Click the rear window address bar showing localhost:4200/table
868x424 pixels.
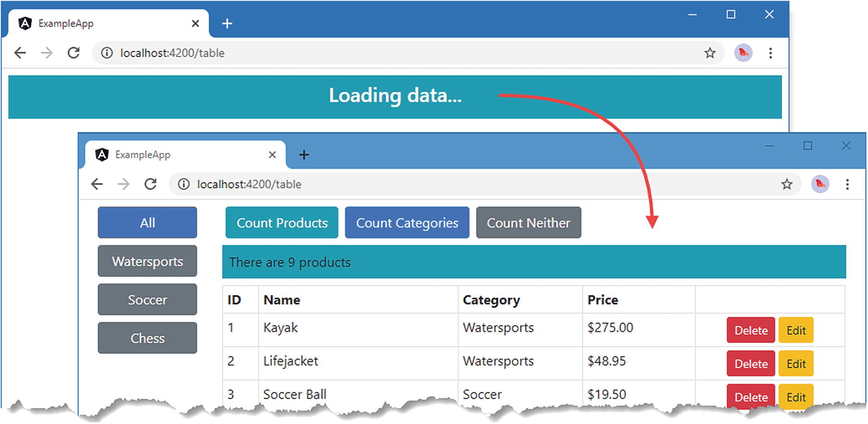(x=408, y=53)
